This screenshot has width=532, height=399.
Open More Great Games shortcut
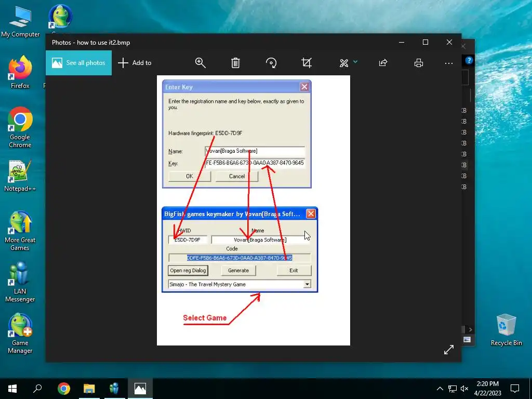click(20, 231)
